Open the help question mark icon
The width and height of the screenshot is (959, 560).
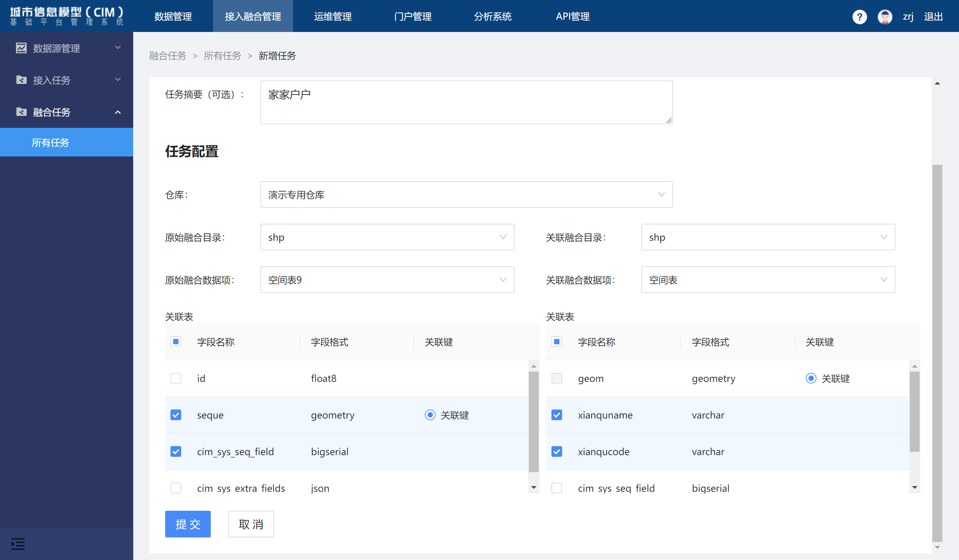tap(859, 17)
